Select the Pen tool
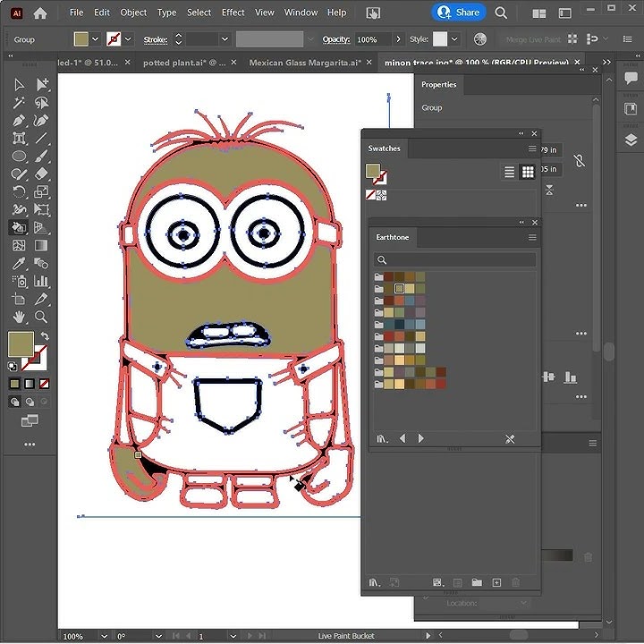Image resolution: width=644 pixels, height=644 pixels. click(19, 121)
